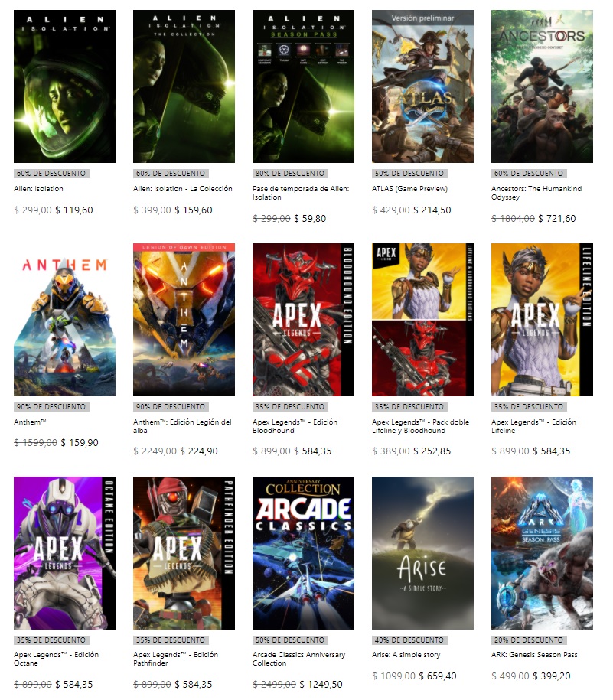Select the Apex Legends Octane Edition cover
The image size is (613, 700).
tap(64, 553)
